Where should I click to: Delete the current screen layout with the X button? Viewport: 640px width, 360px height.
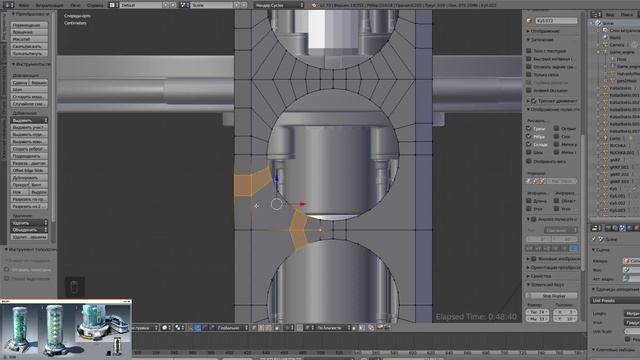coord(173,5)
